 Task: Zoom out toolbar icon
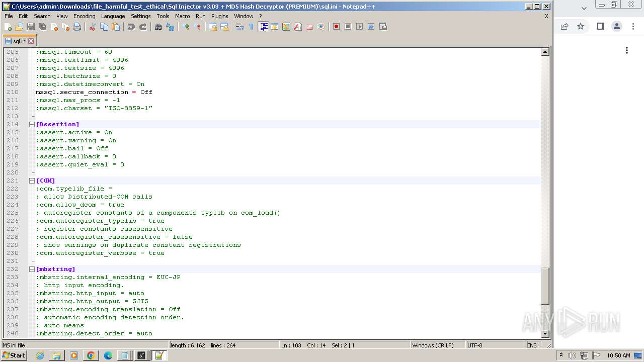197,27
